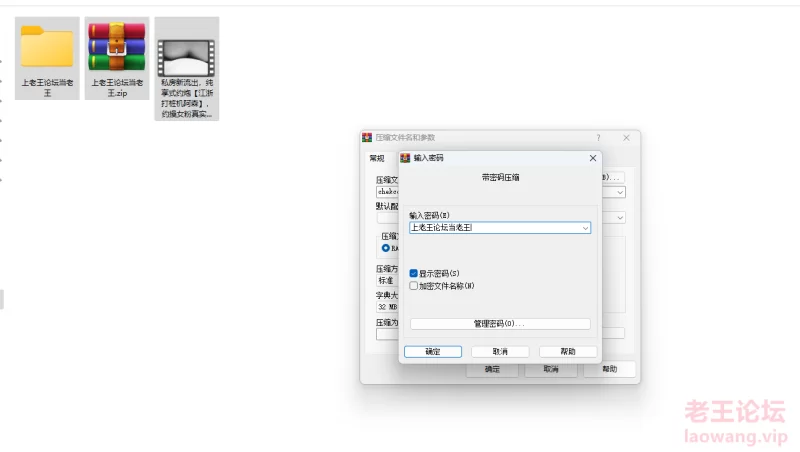
Task: Confirm password with 确定 in 输入密码 dialog
Action: [x=433, y=351]
